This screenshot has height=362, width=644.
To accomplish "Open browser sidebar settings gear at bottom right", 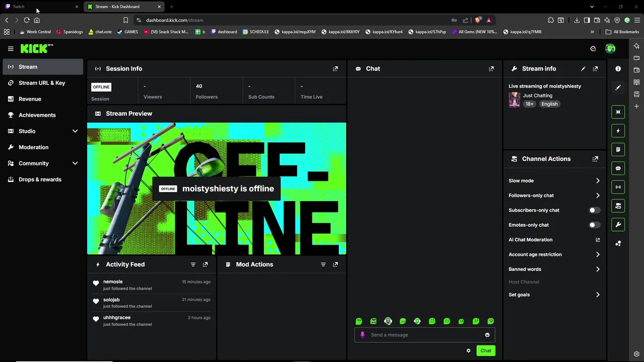I will [x=636, y=354].
